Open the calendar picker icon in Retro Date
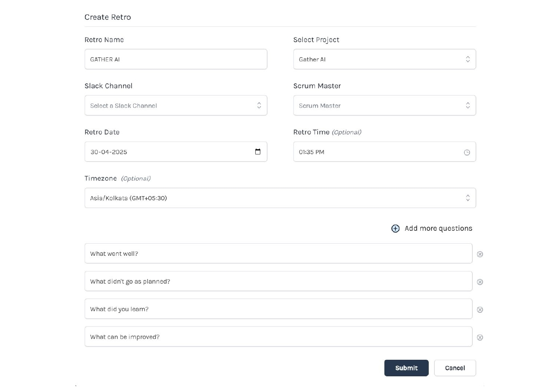 [258, 151]
